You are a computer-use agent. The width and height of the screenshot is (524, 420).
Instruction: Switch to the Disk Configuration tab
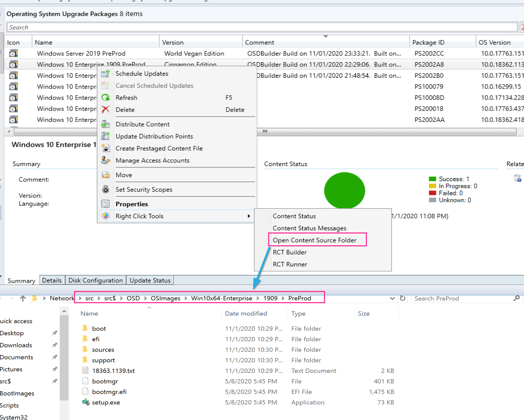(95, 280)
